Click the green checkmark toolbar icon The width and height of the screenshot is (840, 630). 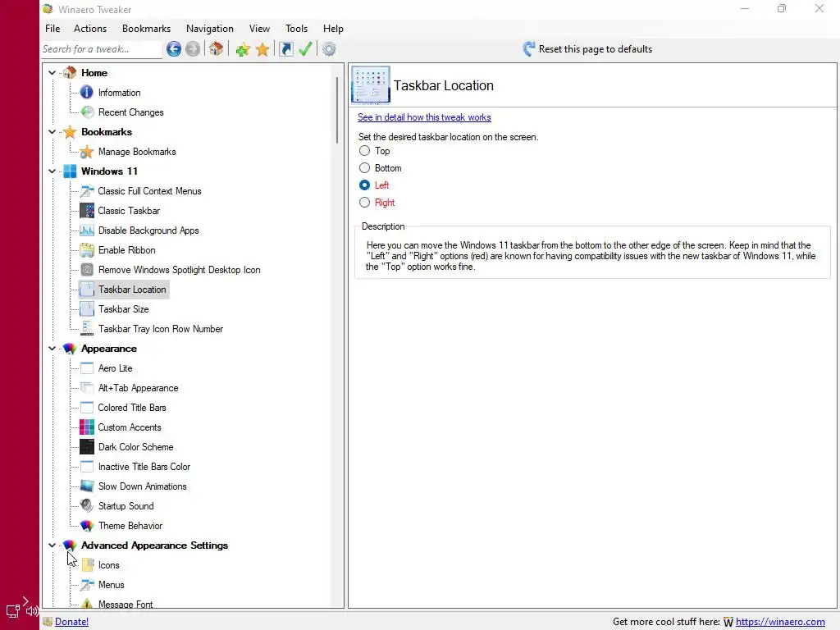click(305, 49)
